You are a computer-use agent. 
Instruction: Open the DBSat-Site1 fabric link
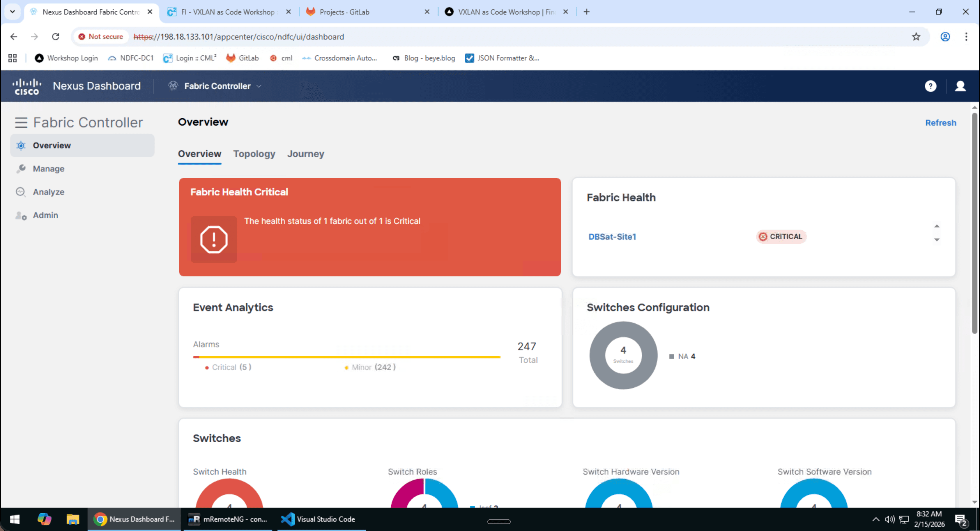tap(612, 236)
